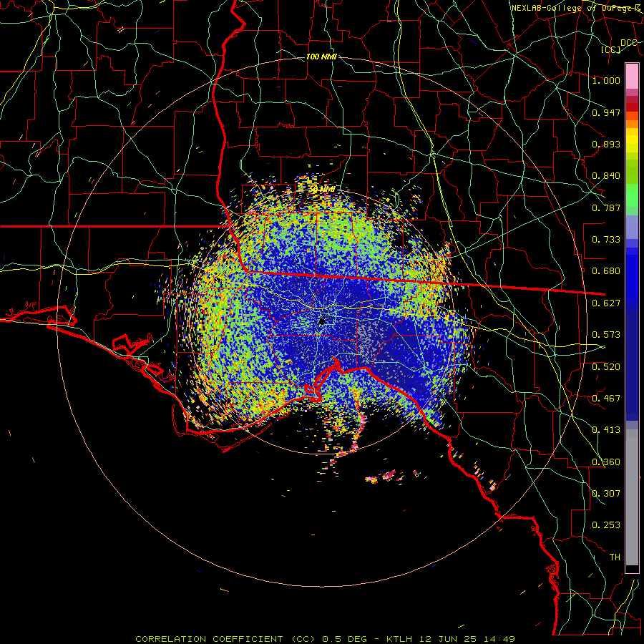The height and width of the screenshot is (644, 644).
Task: Click the TH threshold label on the scale
Action: pyautogui.click(x=615, y=557)
